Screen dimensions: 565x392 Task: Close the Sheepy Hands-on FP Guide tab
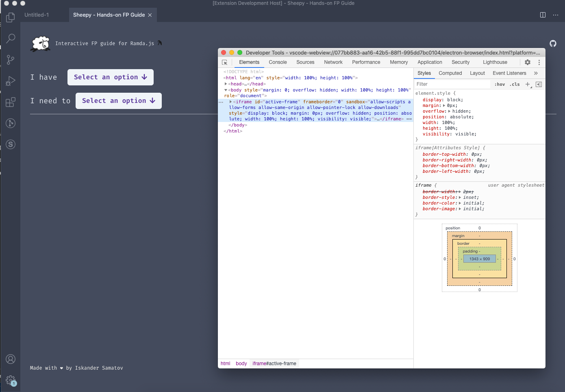150,15
